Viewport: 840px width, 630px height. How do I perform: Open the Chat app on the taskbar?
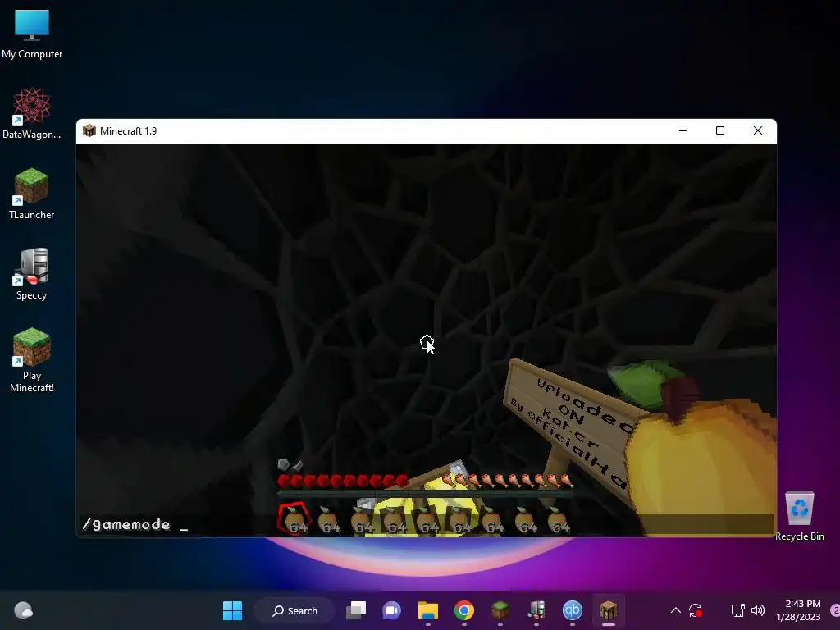coord(391,610)
